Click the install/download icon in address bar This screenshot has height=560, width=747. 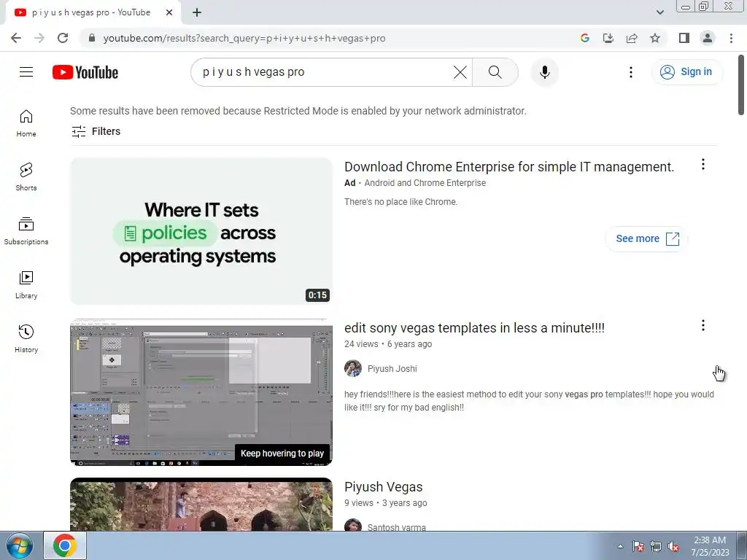[x=608, y=38]
